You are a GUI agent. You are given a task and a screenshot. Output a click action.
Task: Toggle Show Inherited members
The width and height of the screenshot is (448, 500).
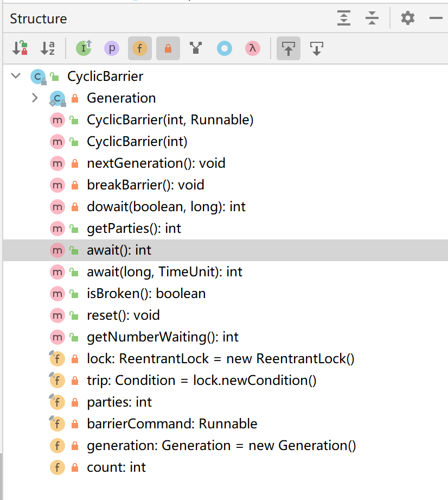(x=84, y=48)
